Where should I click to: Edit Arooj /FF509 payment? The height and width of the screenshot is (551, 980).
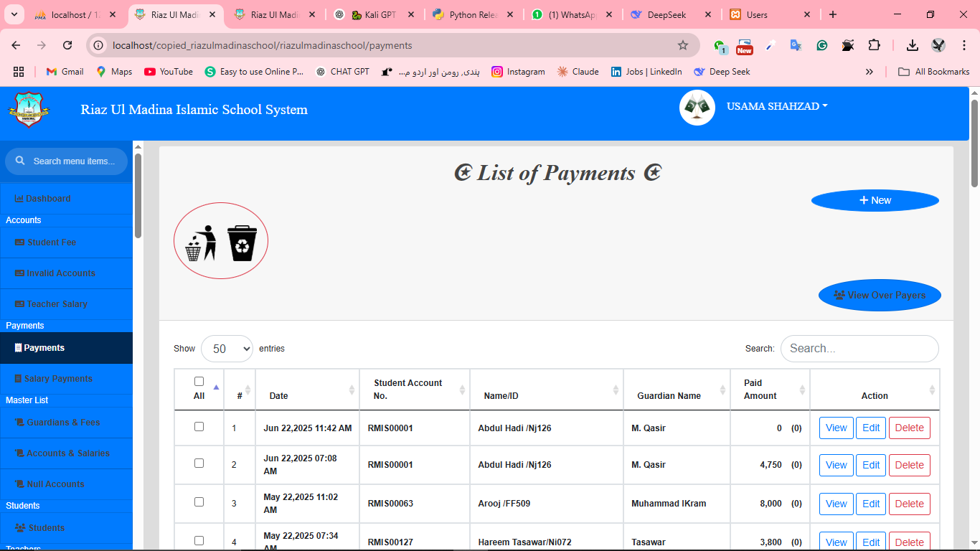[x=871, y=504]
